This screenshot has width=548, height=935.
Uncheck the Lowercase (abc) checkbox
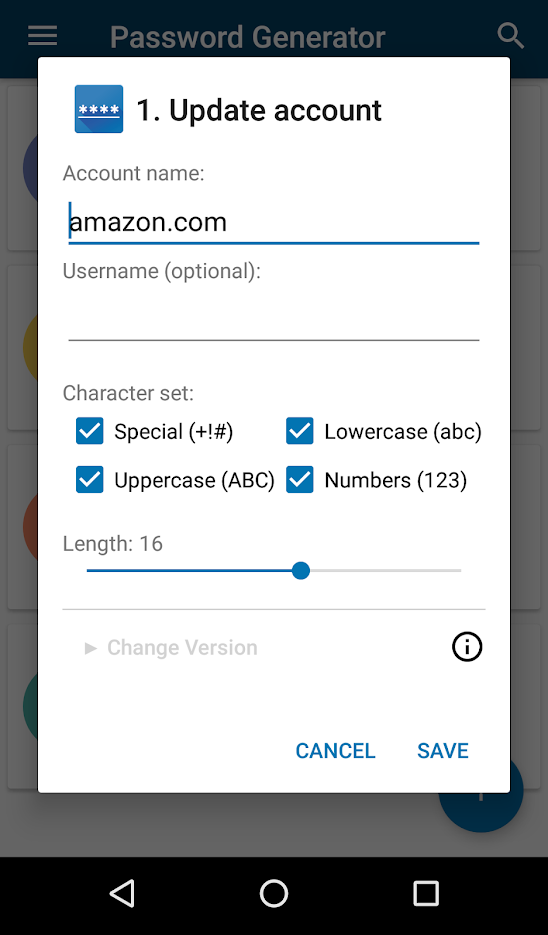click(x=299, y=431)
